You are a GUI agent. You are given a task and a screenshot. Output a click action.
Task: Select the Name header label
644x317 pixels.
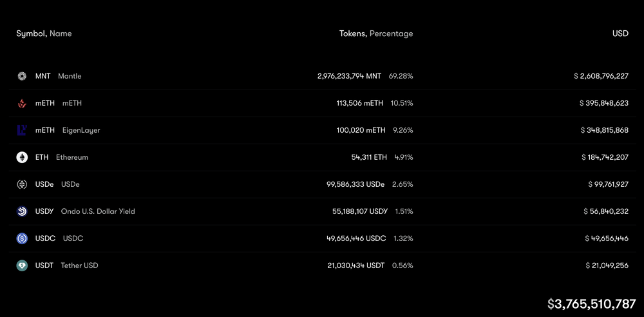(61, 34)
